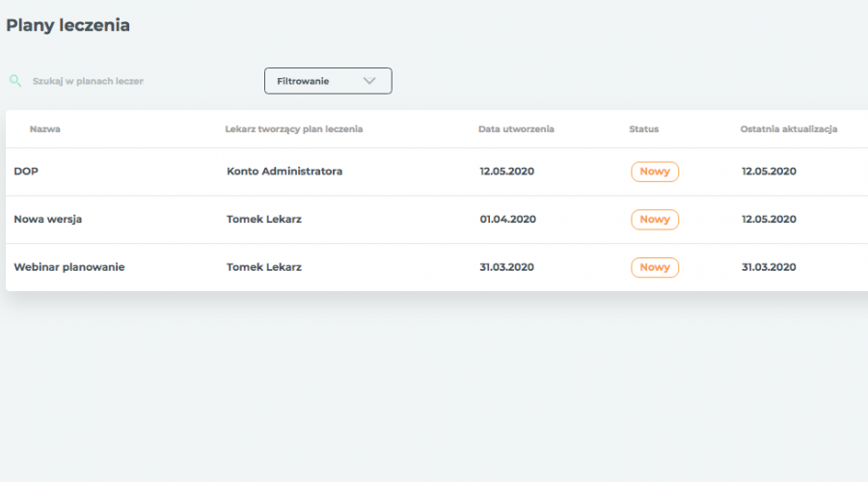The width and height of the screenshot is (868, 482).
Task: Click creation date 01.04.2020
Action: [507, 219]
